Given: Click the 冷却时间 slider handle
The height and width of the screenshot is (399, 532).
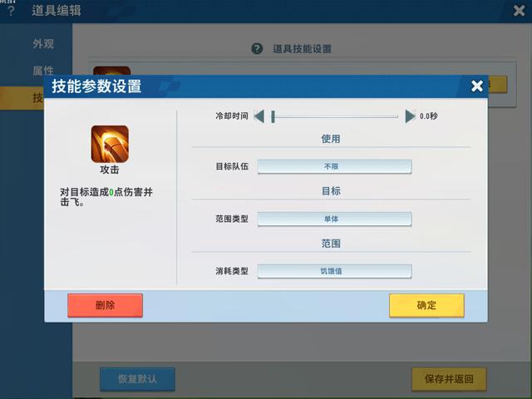Looking at the screenshot, I should coord(273,116).
